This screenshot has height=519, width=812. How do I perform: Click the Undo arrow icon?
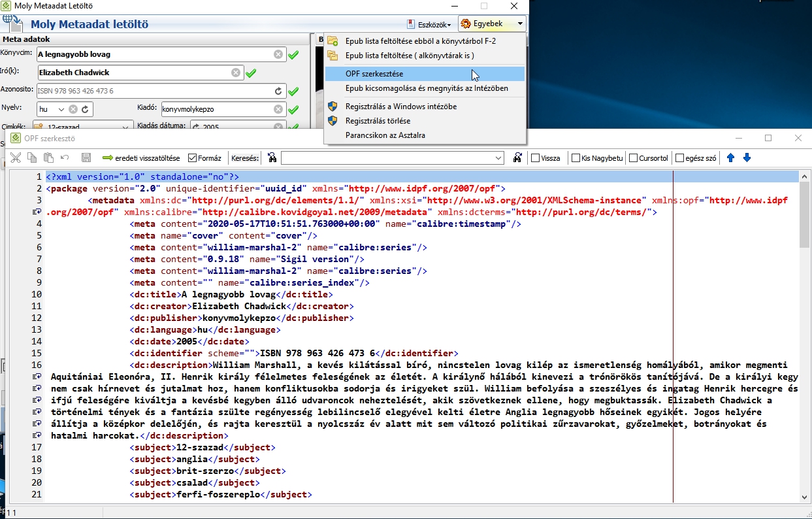[65, 158]
